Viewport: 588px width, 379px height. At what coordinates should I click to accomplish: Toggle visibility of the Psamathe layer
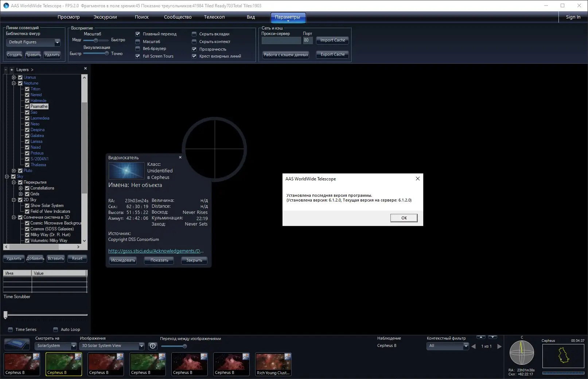point(27,106)
